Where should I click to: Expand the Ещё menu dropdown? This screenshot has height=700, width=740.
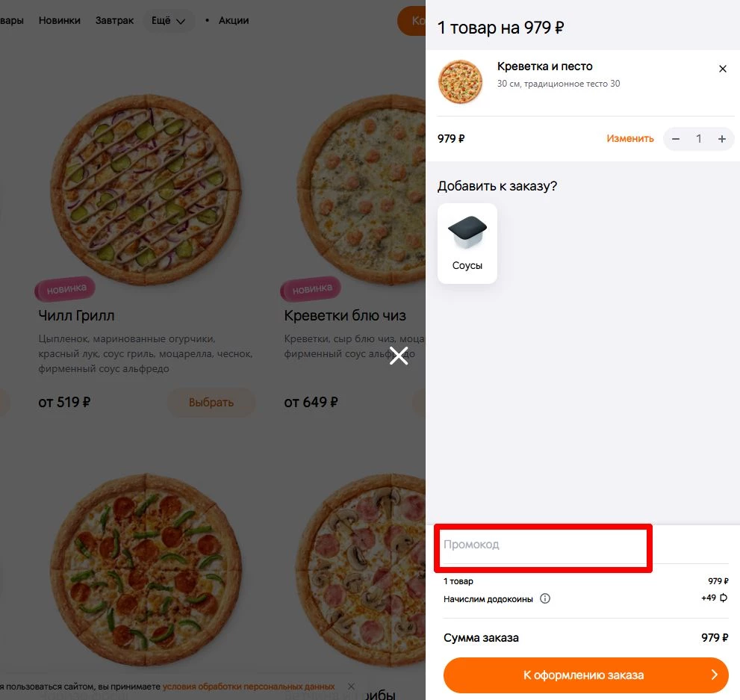click(x=169, y=20)
